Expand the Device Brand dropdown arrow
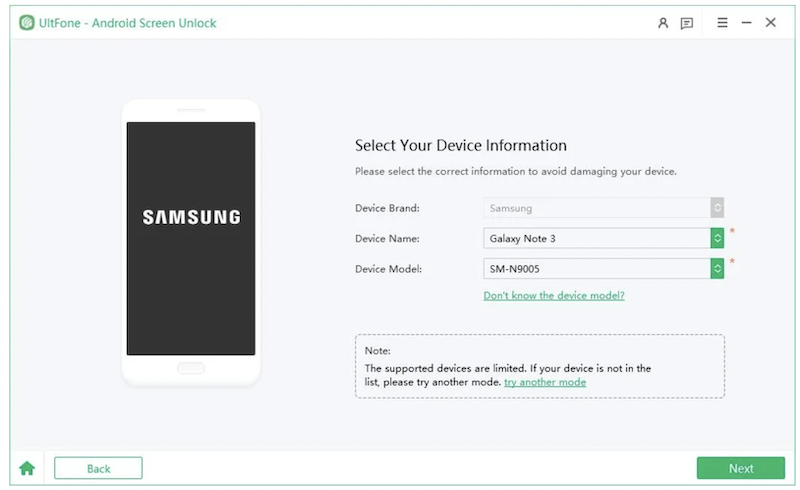 click(717, 208)
